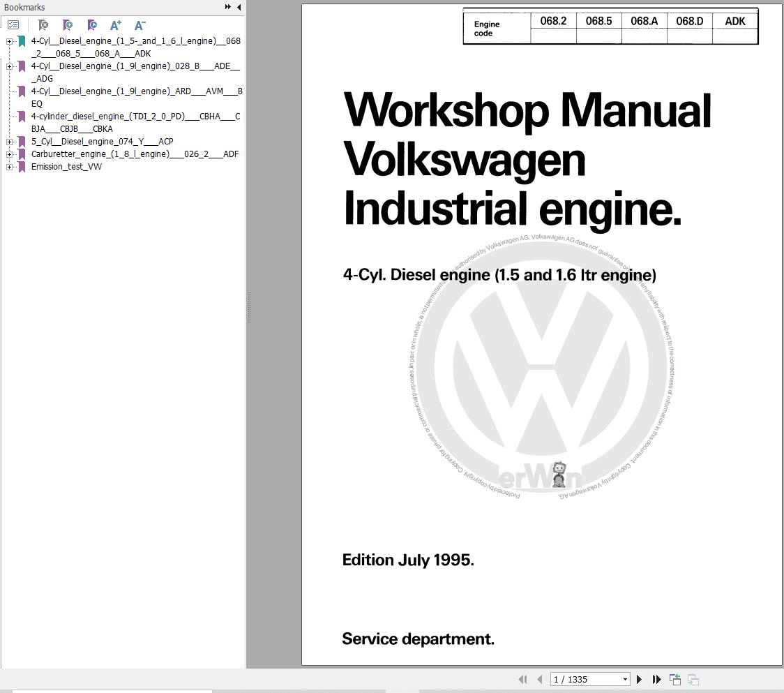Open the page number dropdown arrow

pos(625,680)
